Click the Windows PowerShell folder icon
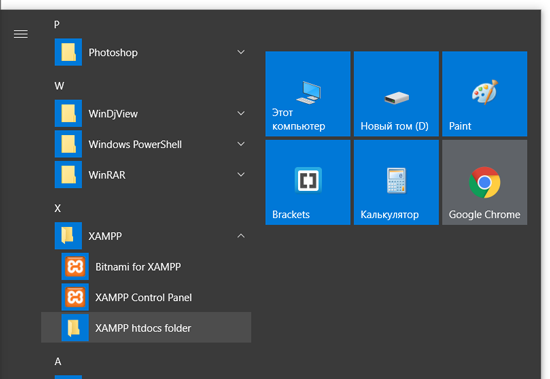Screen dimensions: 550x379 pyautogui.click(x=68, y=144)
